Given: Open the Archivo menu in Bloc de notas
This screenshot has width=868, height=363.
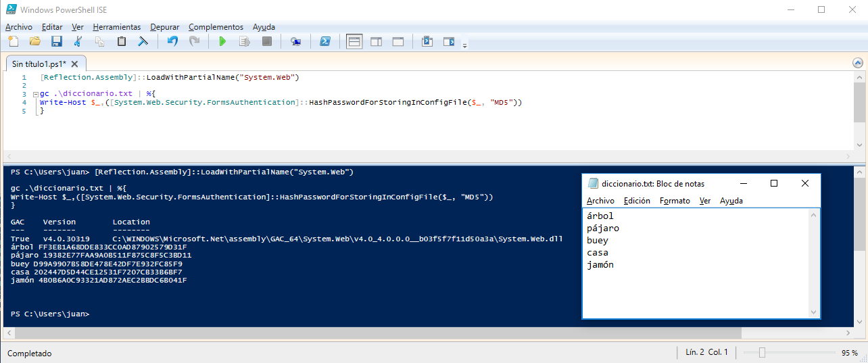Looking at the screenshot, I should (x=600, y=201).
